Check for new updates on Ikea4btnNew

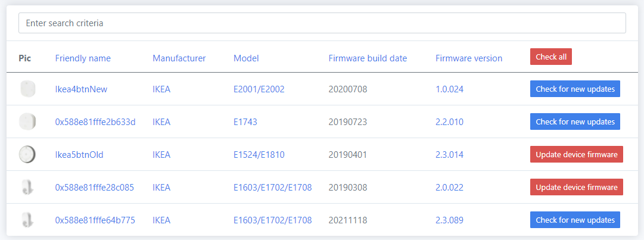point(575,89)
